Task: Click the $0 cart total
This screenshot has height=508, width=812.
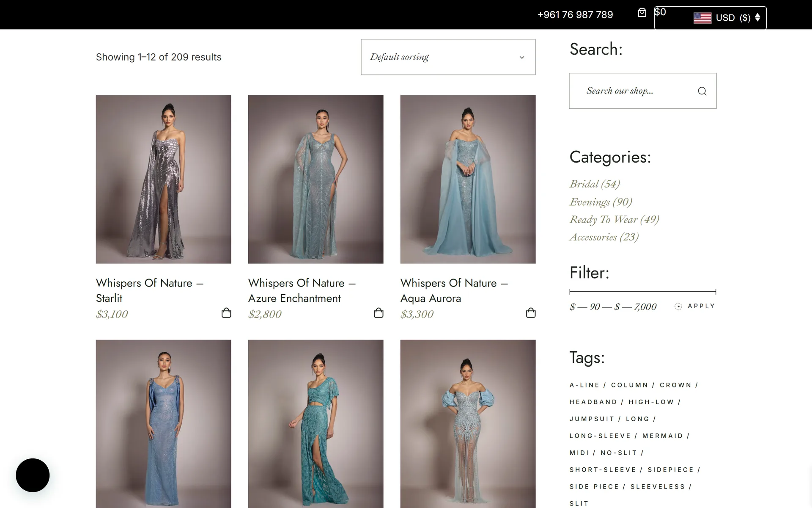Action: pos(660,12)
